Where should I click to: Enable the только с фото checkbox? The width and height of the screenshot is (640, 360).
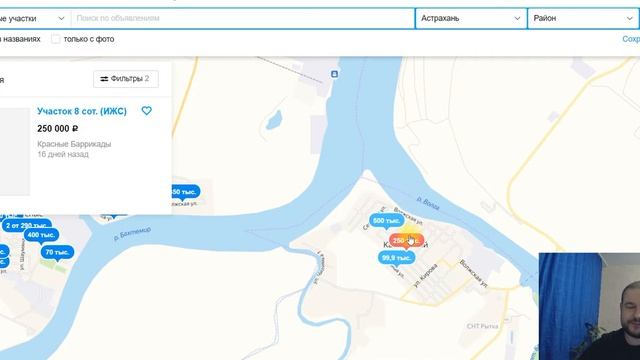[56, 39]
